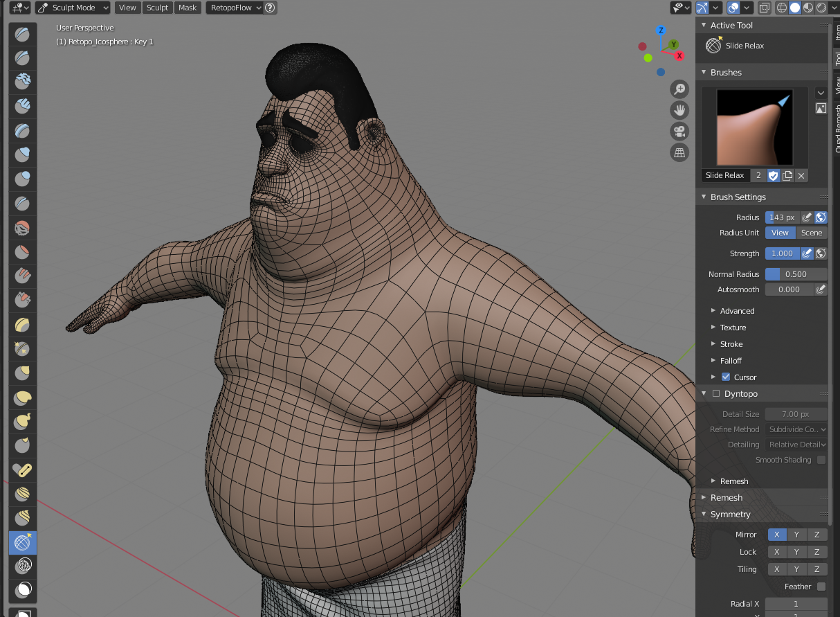Viewport: 840px width, 617px height.
Task: Select the Pose brush tool
Action: (x=23, y=471)
